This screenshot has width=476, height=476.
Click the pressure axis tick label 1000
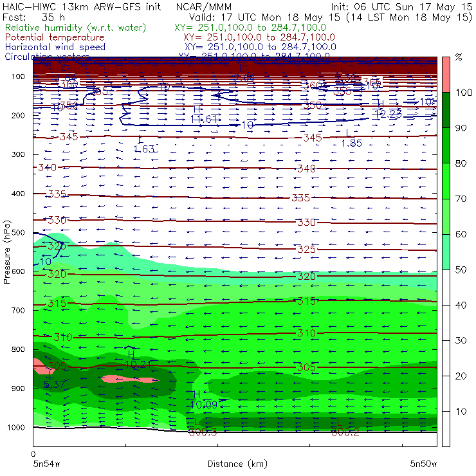pos(16,427)
